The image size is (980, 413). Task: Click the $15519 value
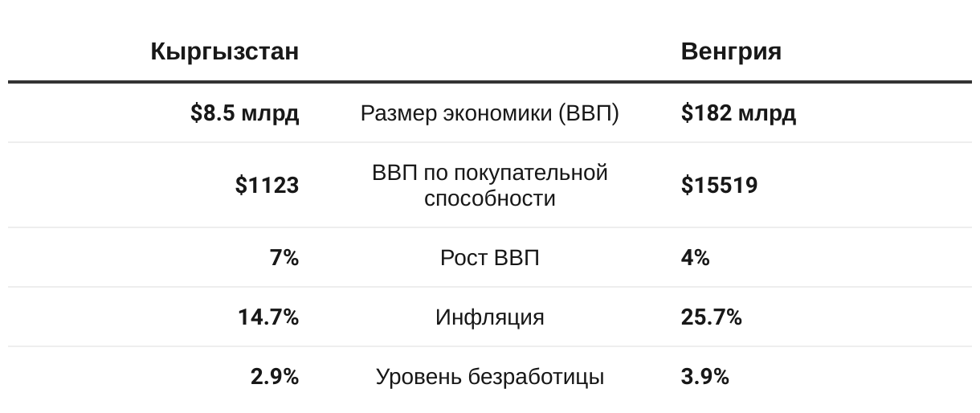(x=719, y=186)
